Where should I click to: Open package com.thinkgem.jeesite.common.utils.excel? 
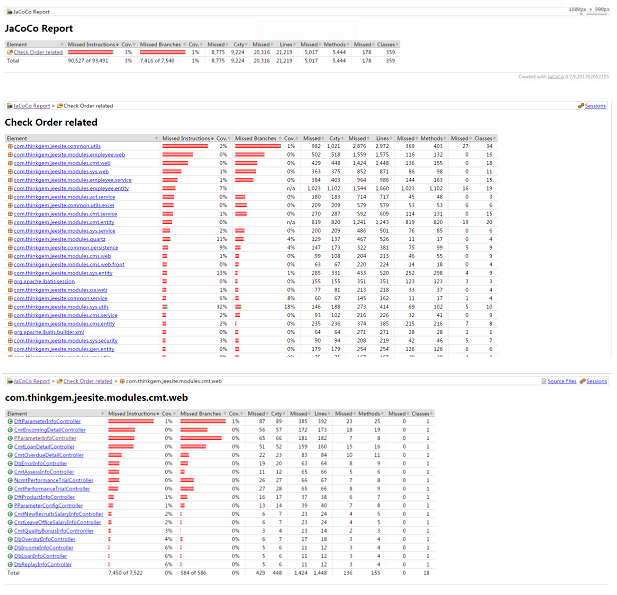coord(64,205)
